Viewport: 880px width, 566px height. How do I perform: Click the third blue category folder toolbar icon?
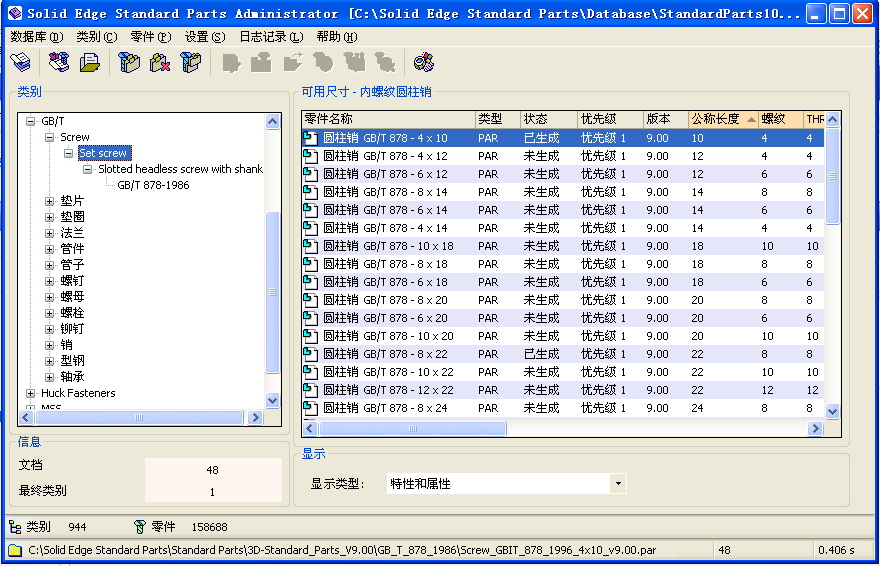(x=190, y=62)
